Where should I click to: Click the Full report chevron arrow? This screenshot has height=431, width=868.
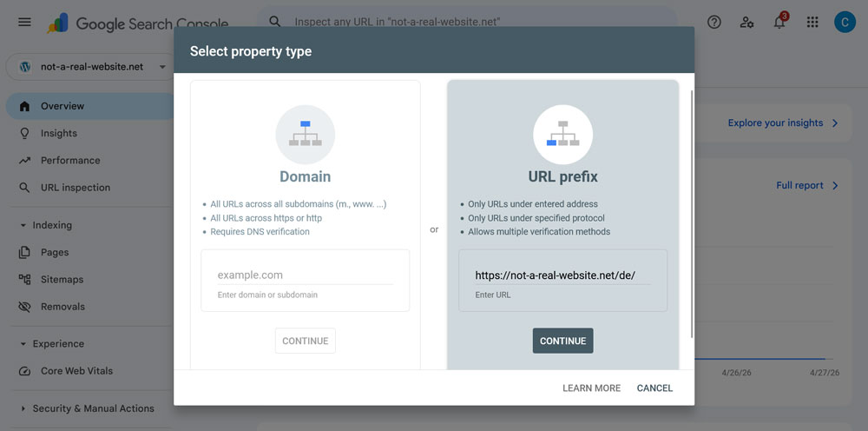[x=835, y=186]
